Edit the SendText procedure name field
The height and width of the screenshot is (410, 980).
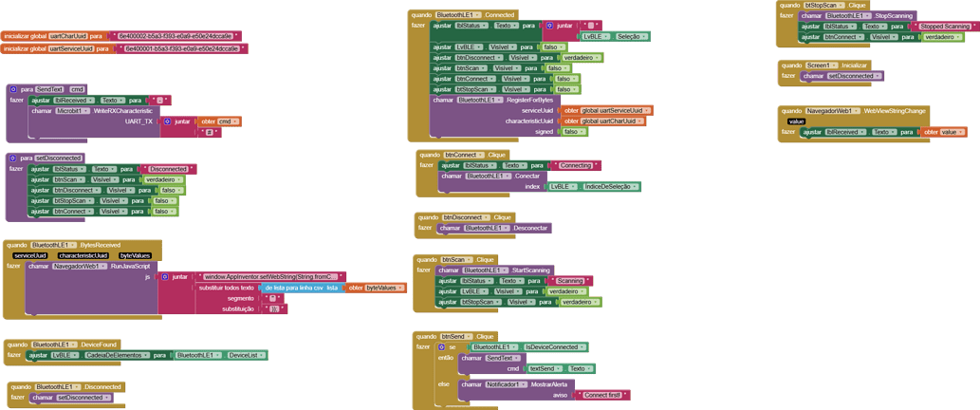50,89
